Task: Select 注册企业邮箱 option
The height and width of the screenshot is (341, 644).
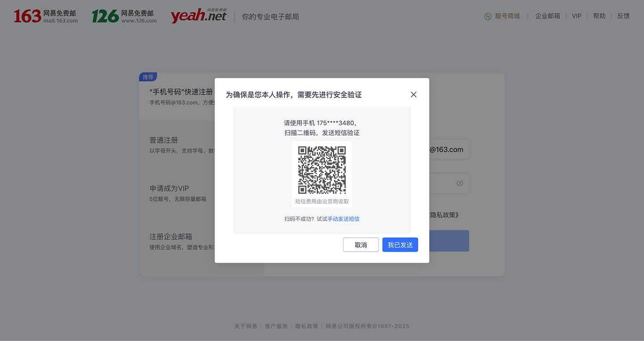Action: [x=177, y=241]
